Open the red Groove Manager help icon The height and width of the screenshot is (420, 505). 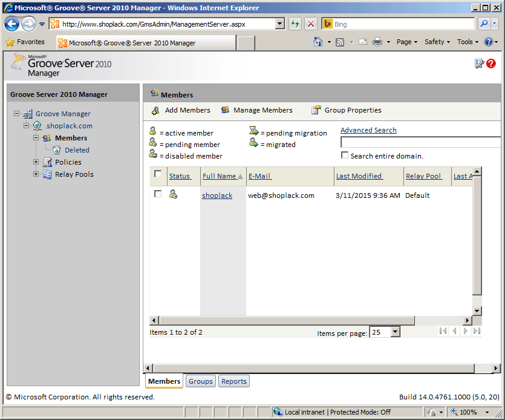491,64
